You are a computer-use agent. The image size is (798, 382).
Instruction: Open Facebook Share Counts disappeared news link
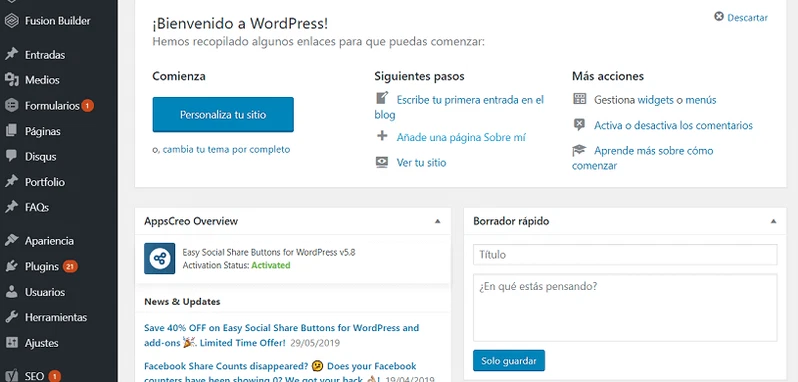pyautogui.click(x=280, y=372)
